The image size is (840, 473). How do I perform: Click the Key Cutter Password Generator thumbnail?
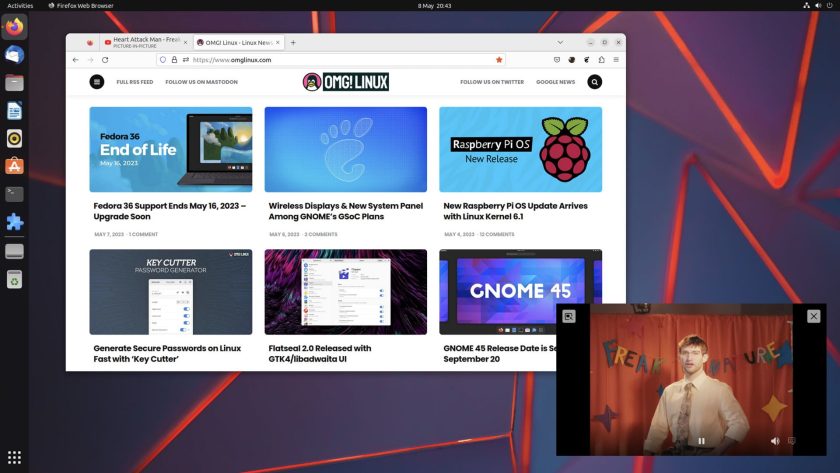click(171, 292)
